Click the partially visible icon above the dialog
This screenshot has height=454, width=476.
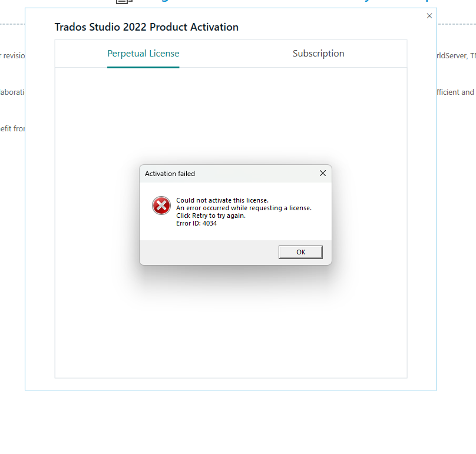tap(123, 3)
